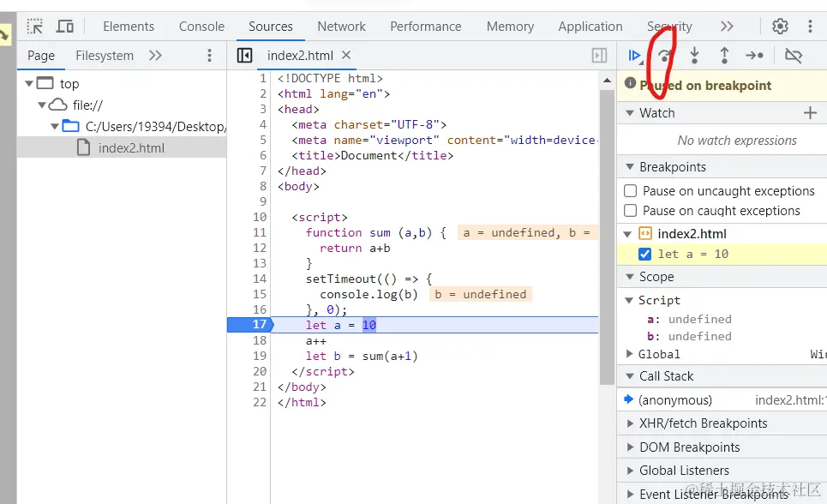
Task: Click the 'console.log(b)' code line
Action: click(369, 295)
